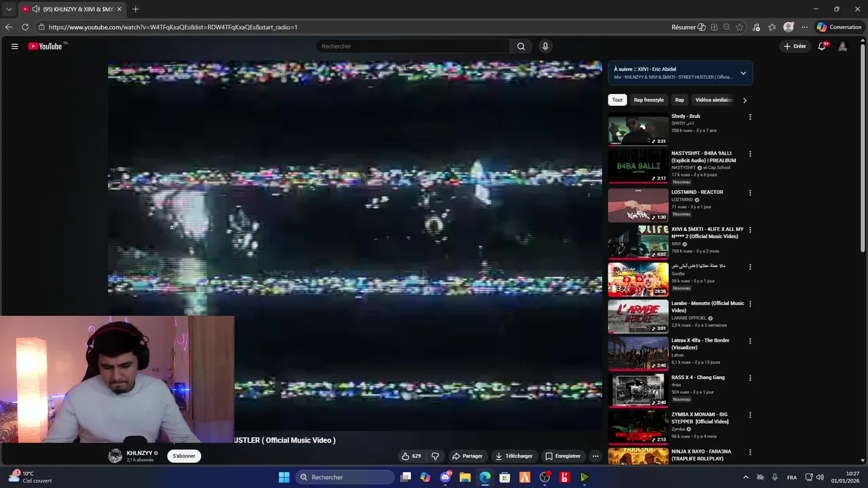Screen dimensions: 868x488
Task: Show more filter chips with right arrow
Action: (x=745, y=100)
